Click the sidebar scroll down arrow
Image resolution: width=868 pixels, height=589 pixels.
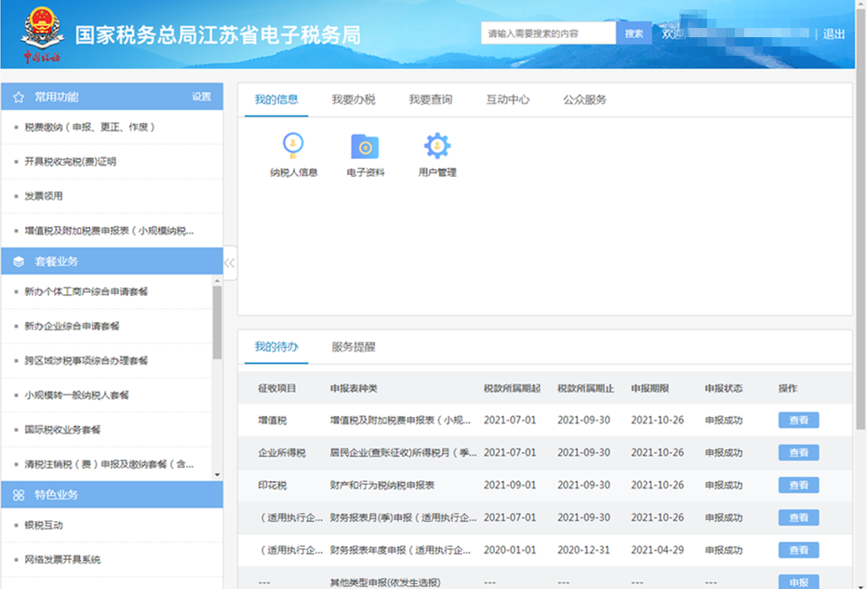217,475
